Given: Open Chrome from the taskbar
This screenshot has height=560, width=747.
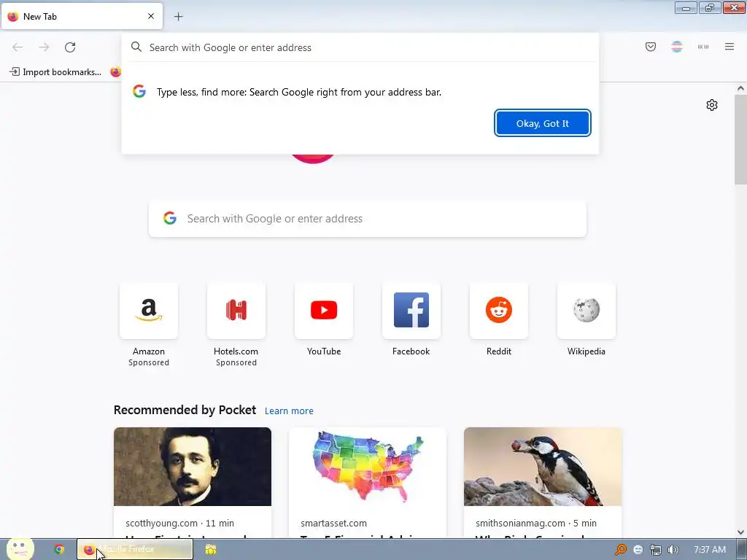Looking at the screenshot, I should 59,550.
